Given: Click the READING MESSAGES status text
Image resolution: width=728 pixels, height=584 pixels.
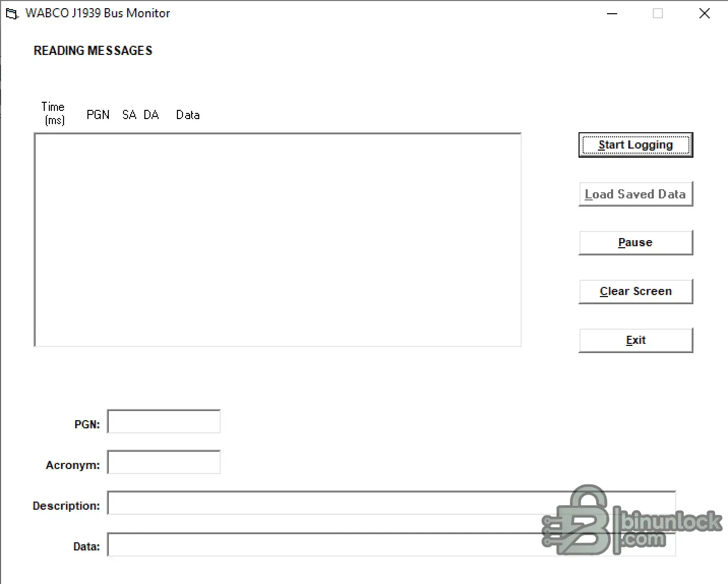Looking at the screenshot, I should [93, 50].
